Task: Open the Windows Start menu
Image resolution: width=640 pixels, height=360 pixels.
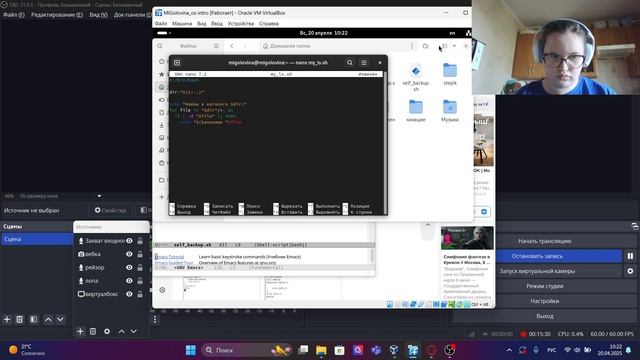Action: pyautogui.click(x=191, y=350)
